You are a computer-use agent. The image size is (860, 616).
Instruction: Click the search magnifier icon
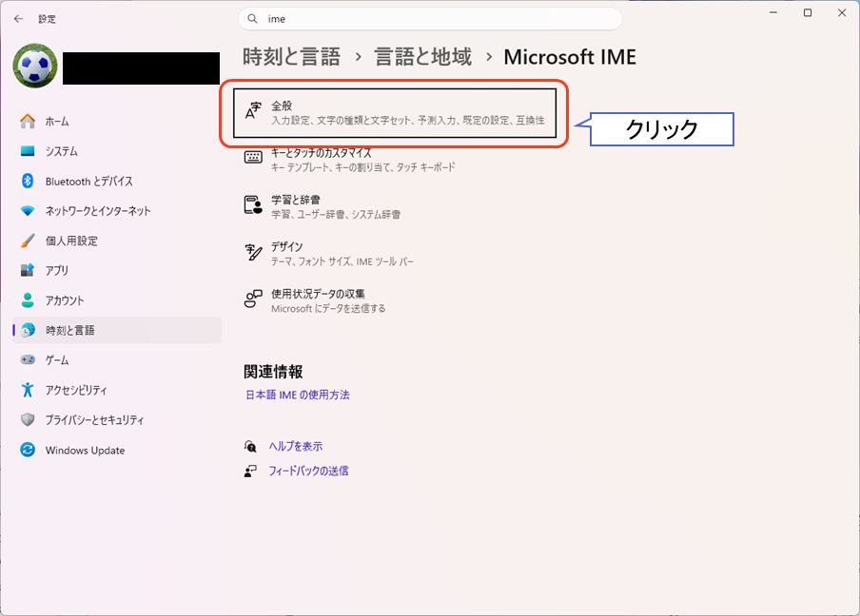(x=252, y=19)
